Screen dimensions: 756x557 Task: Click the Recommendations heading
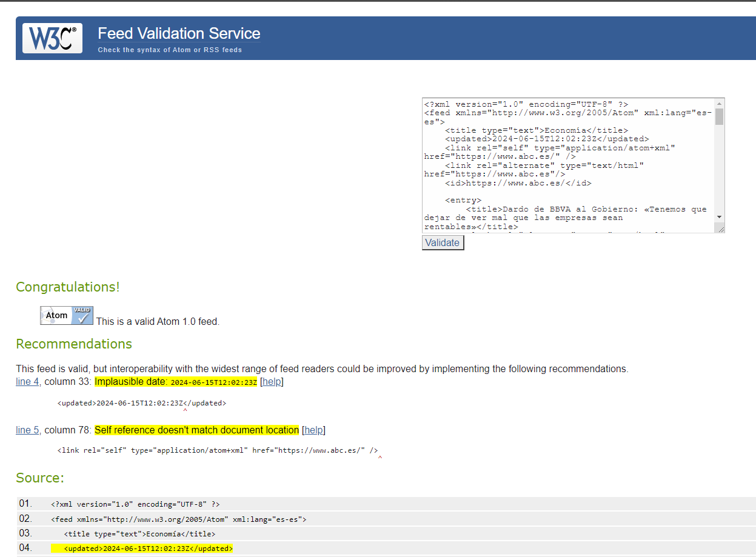(x=74, y=344)
